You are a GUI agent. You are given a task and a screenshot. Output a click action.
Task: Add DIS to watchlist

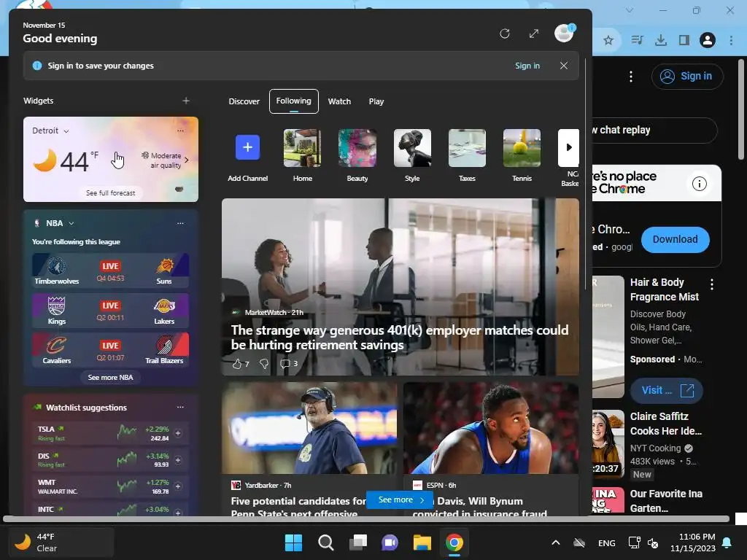click(x=178, y=460)
